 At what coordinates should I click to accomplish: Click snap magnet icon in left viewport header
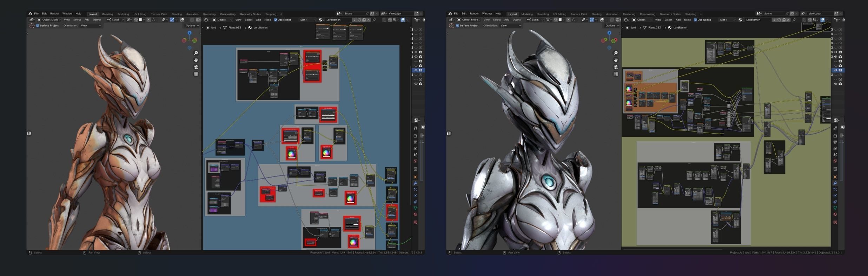pos(136,20)
